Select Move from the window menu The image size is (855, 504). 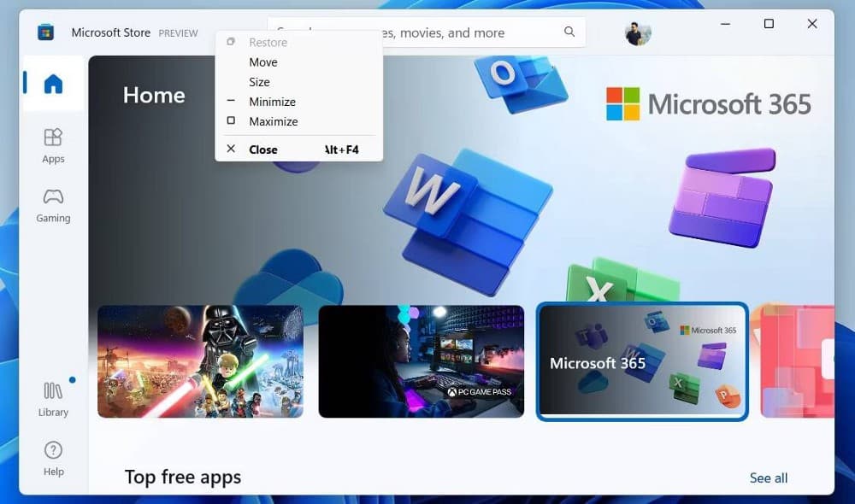click(x=262, y=62)
